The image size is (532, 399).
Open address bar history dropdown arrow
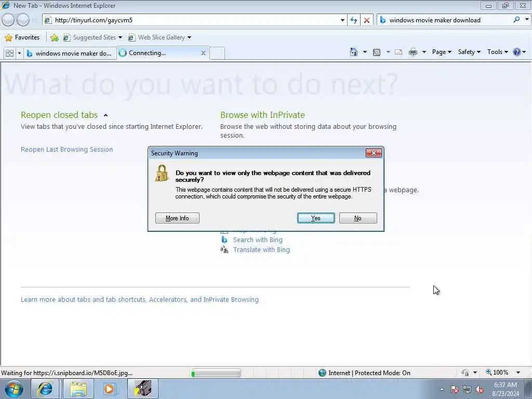click(x=342, y=20)
